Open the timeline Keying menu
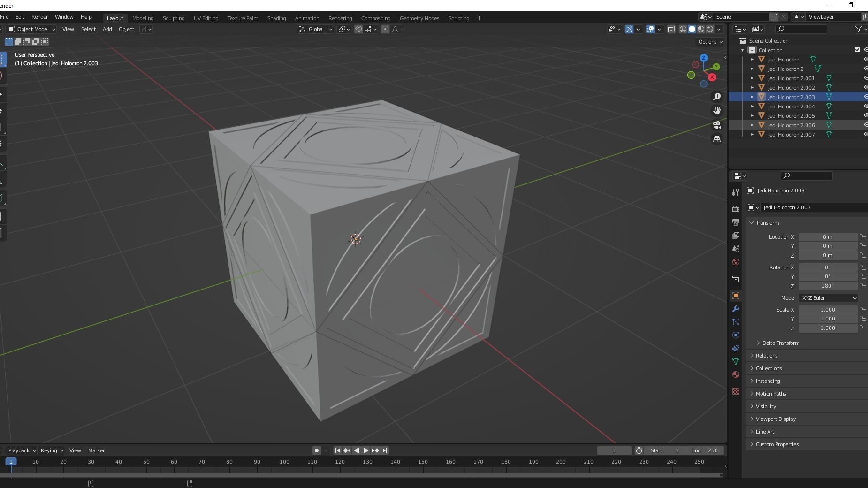 [x=52, y=450]
